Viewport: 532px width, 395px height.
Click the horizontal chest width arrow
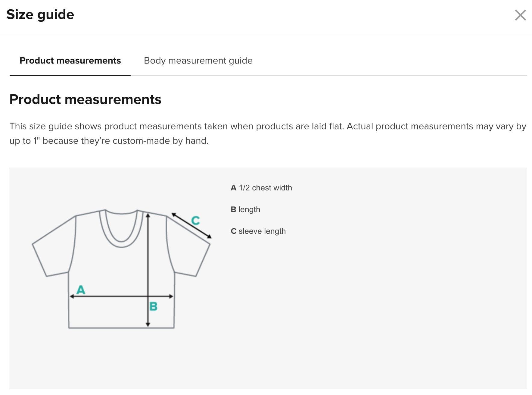pos(121,296)
